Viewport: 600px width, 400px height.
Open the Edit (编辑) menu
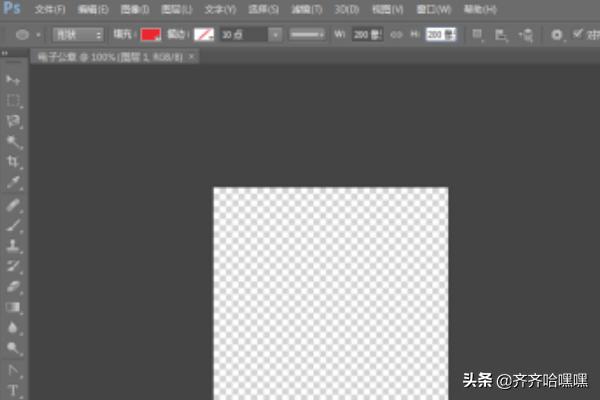93,9
